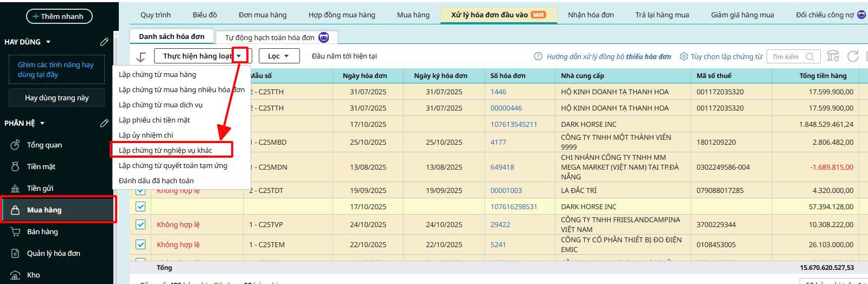Screen dimensions: 868x284
Task: Click pencil edit icon beside HAY DÙNG
Action: pyautogui.click(x=104, y=42)
